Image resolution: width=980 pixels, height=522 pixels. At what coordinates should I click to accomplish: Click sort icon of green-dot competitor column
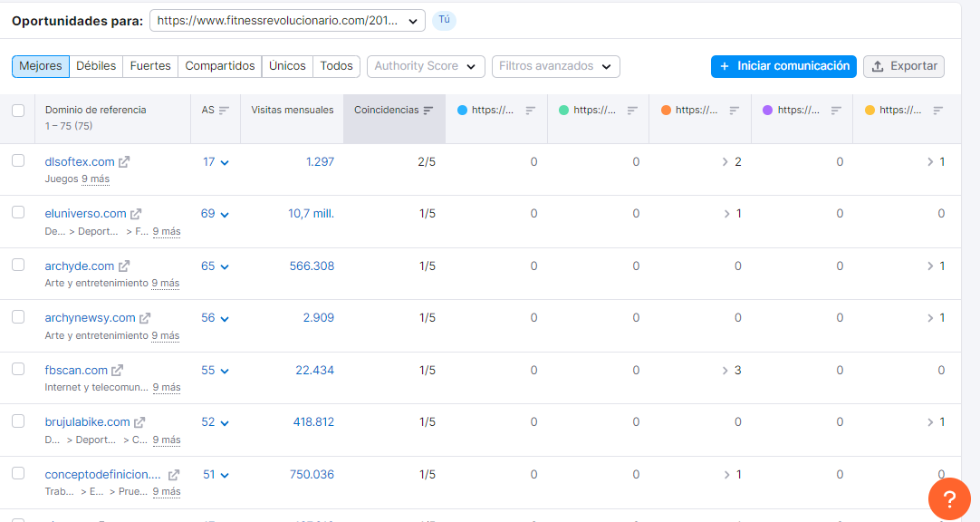[632, 111]
